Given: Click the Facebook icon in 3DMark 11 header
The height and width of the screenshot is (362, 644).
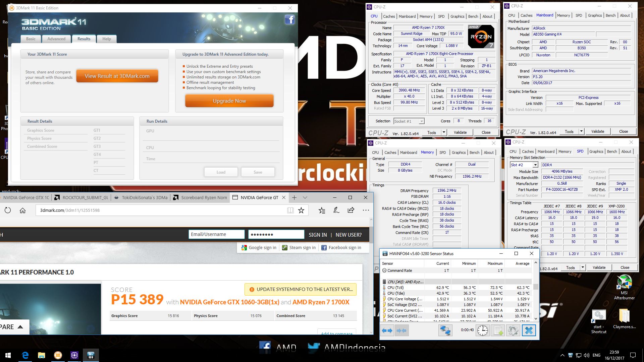Looking at the screenshot, I should pyautogui.click(x=289, y=20).
